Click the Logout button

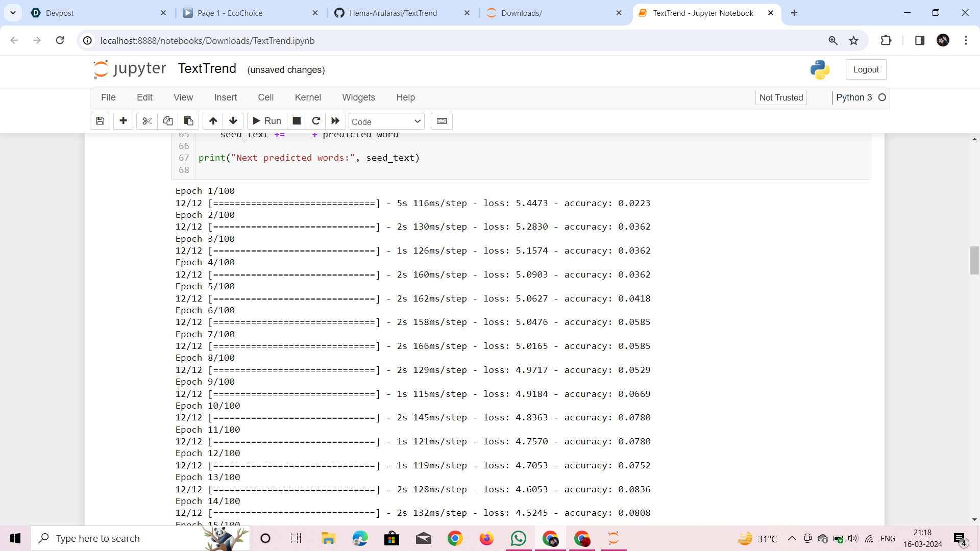tap(866, 69)
